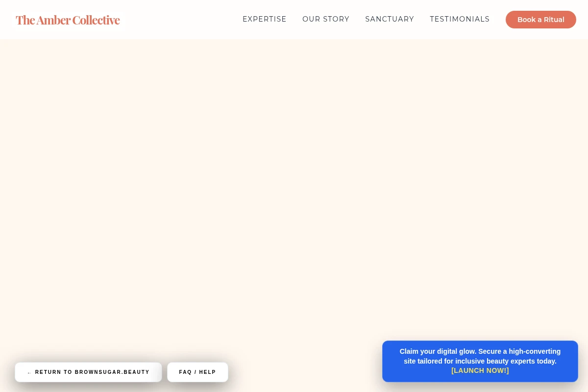Select Sanctuary in the top navigation

click(390, 19)
